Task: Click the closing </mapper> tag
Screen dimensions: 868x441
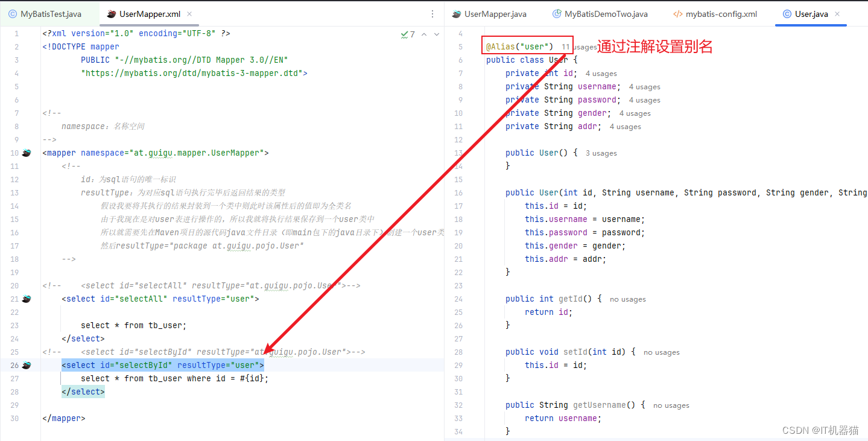Action: point(64,419)
